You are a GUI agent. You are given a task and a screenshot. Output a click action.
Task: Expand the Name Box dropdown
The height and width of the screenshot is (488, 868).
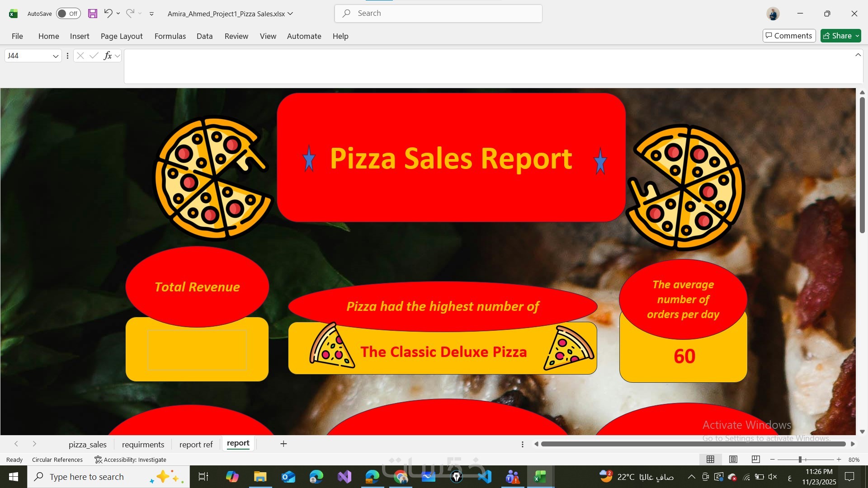click(56, 56)
